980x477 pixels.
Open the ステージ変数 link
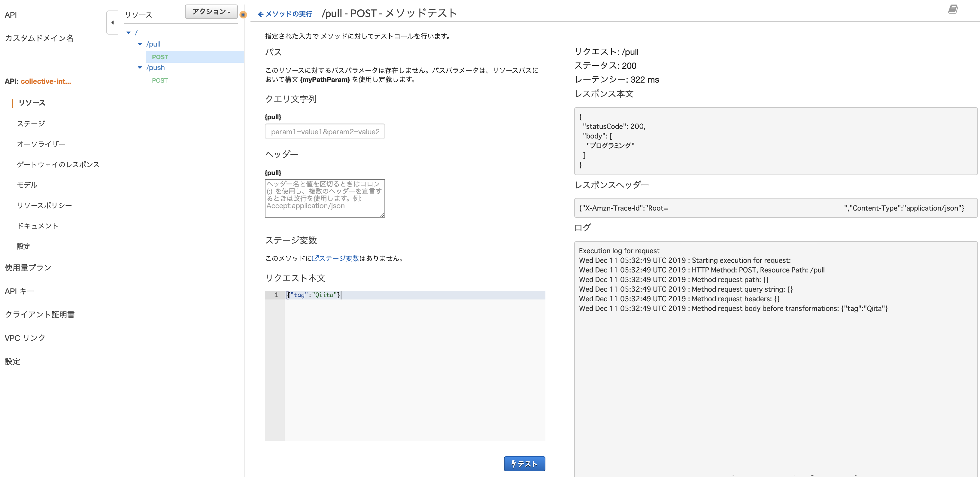tap(339, 258)
